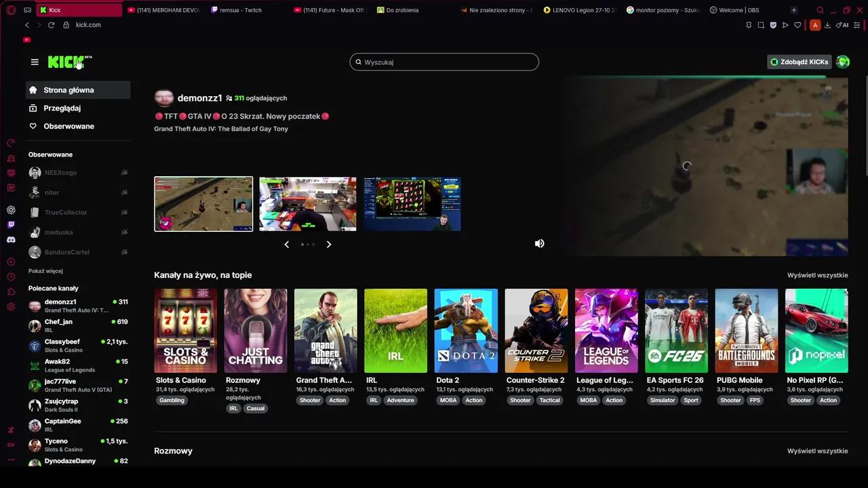
Task: Click the padlock site info icon
Action: (66, 25)
